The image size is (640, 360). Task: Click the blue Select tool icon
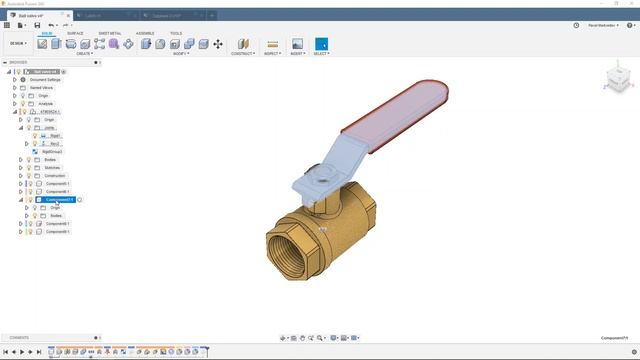(322, 44)
